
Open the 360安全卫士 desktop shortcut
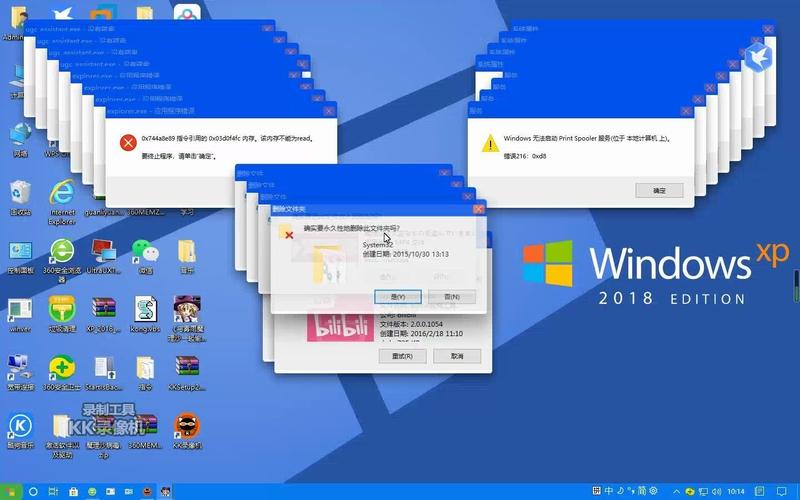pyautogui.click(x=62, y=373)
